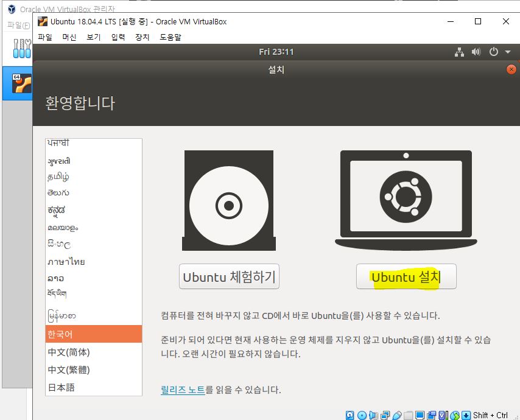Screen dimensions: 520x420
Task: Open the 파일 menu of VM window
Action: pyautogui.click(x=45, y=37)
